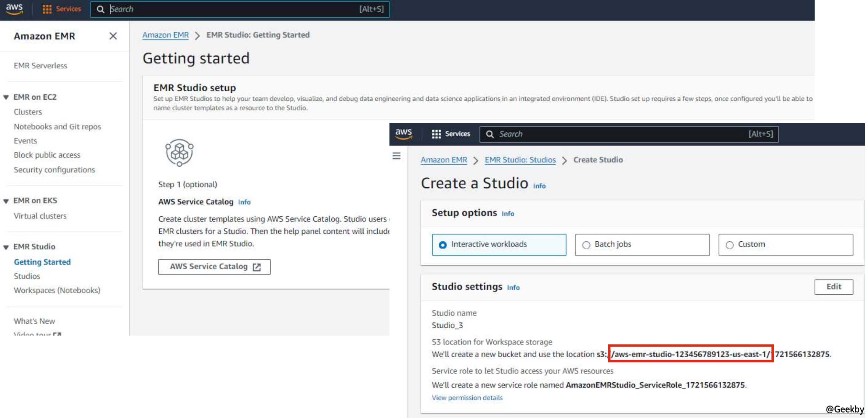This screenshot has width=868, height=418.
Task: Choose the Custom setup radio option
Action: point(730,245)
